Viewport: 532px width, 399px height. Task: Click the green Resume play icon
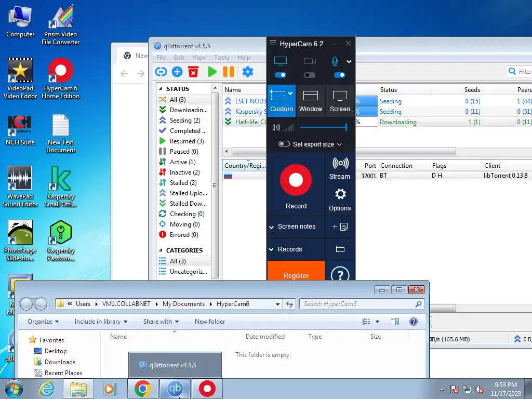[x=212, y=72]
